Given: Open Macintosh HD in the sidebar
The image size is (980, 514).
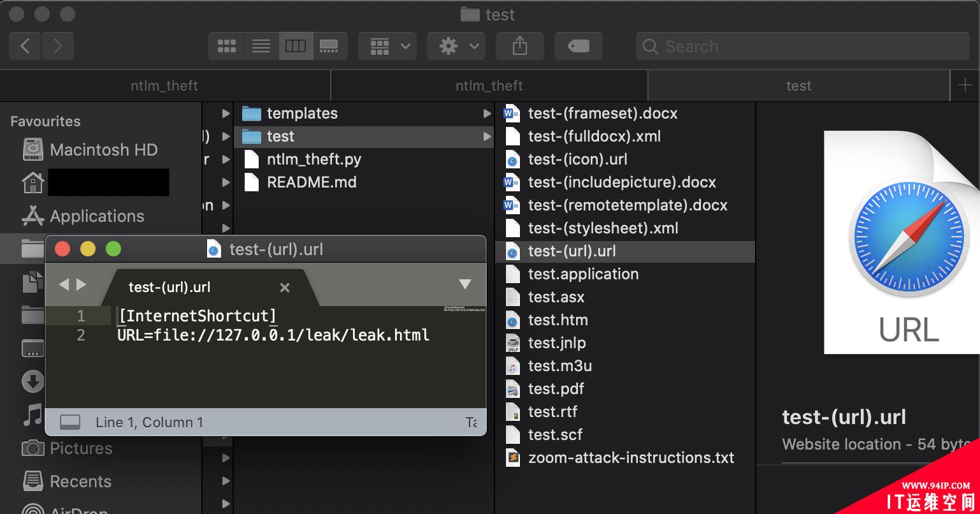Looking at the screenshot, I should click(90, 150).
